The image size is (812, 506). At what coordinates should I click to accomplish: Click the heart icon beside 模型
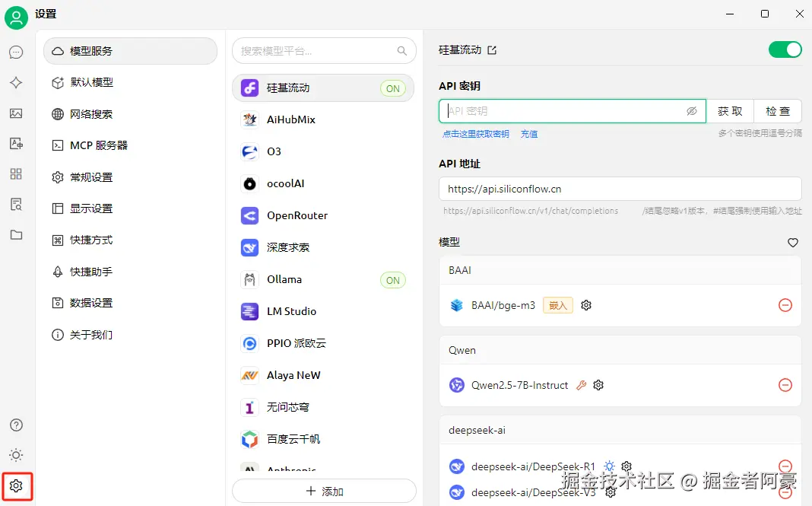(x=793, y=242)
